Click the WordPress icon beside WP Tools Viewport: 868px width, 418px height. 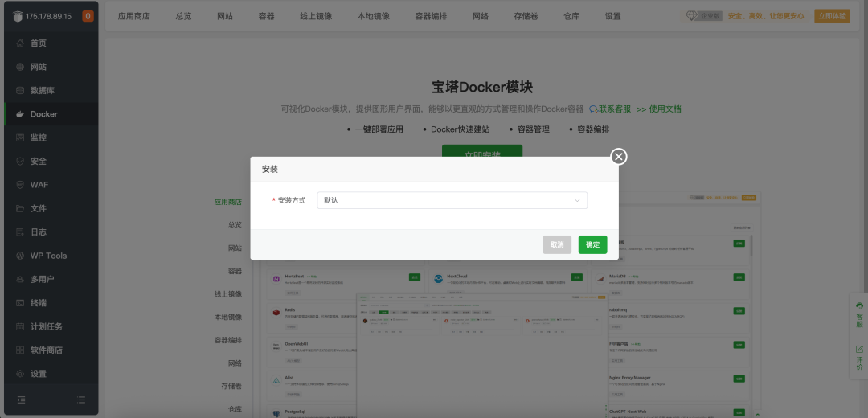tap(20, 256)
